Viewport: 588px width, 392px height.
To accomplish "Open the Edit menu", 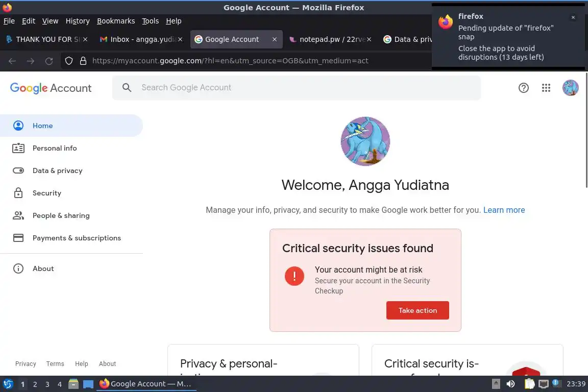I will point(29,21).
